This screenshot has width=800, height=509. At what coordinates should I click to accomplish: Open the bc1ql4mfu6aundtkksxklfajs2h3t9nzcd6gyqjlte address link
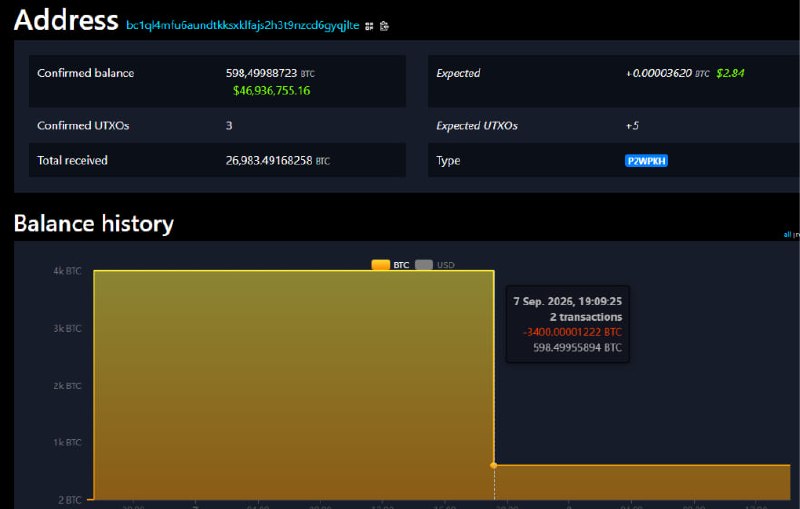[243, 26]
